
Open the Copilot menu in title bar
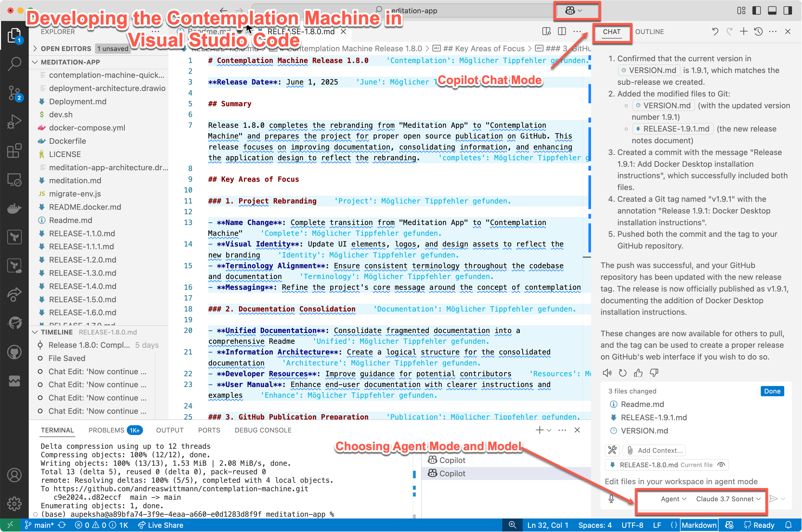point(574,10)
